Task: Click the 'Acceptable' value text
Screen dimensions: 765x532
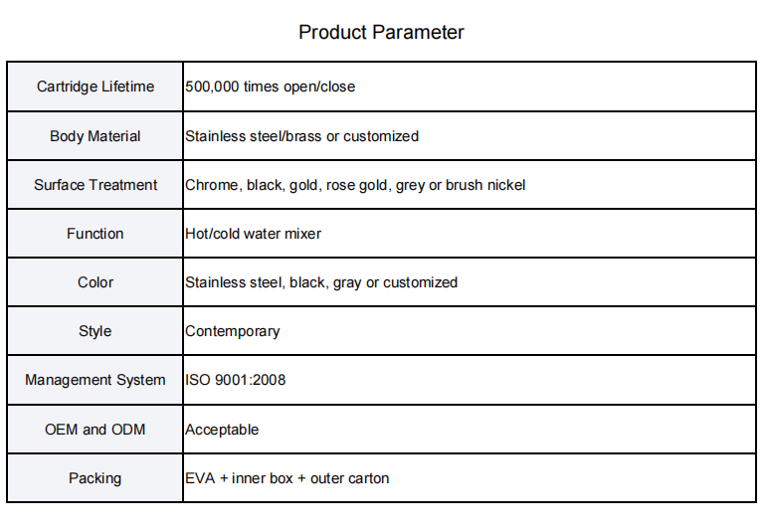Action: (222, 430)
